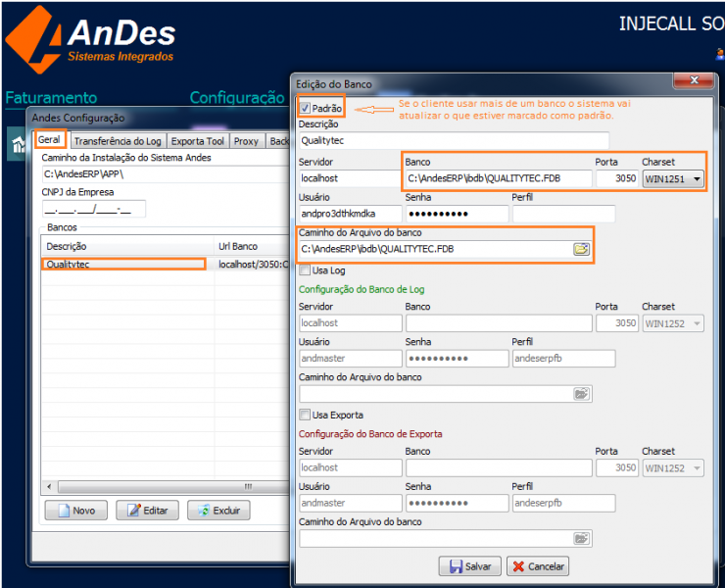Viewport: 725px width, 588px height.
Task: Click the Bancos horizontal scrollbar thumb
Action: 175,487
